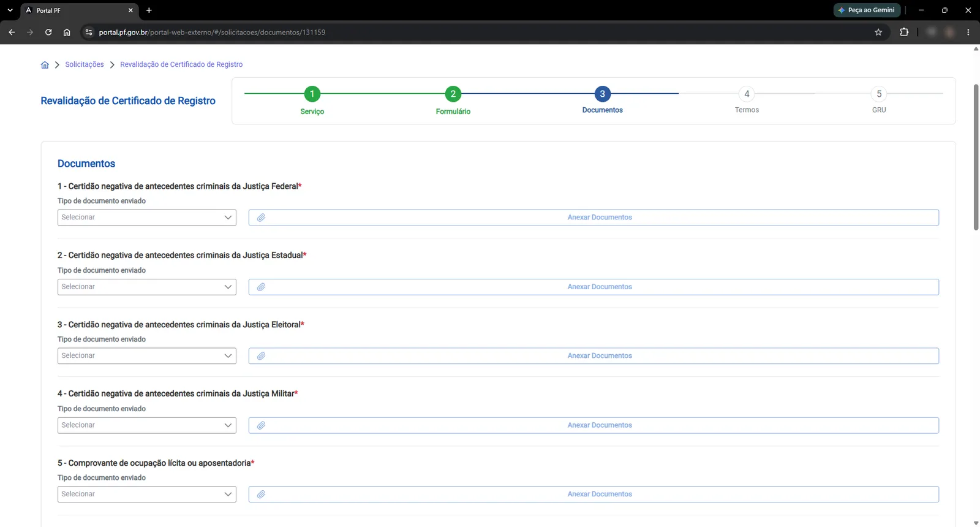Click the paperclip icon for Justiça Estadual
980x527 pixels.
click(261, 287)
